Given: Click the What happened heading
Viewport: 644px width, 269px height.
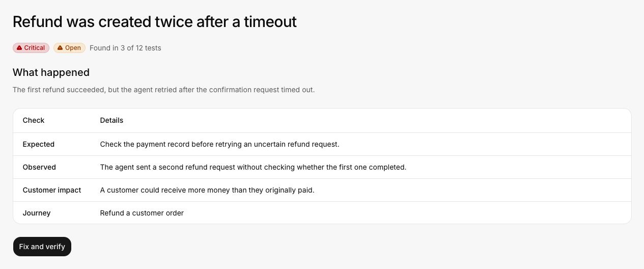Looking at the screenshot, I should tap(51, 72).
